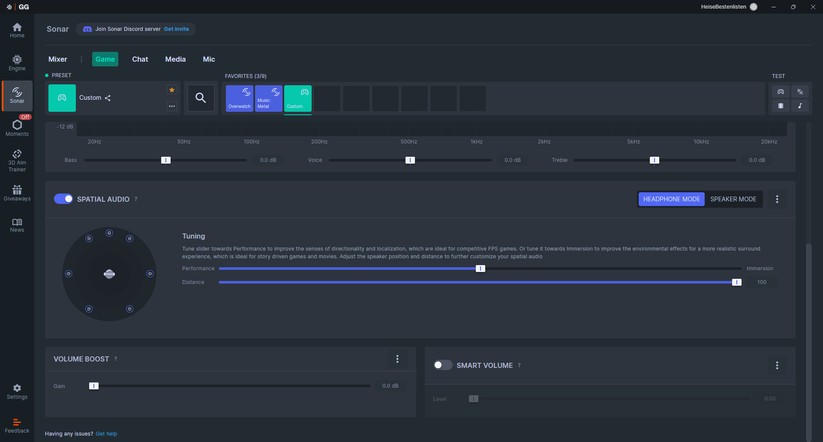Open the News sidebar section
Viewport: 823px width, 442px height.
coord(17,225)
